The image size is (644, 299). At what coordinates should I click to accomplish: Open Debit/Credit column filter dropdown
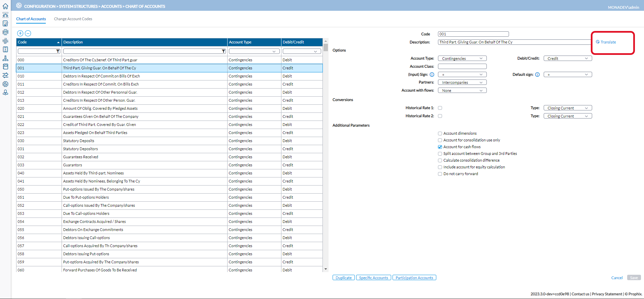click(302, 51)
